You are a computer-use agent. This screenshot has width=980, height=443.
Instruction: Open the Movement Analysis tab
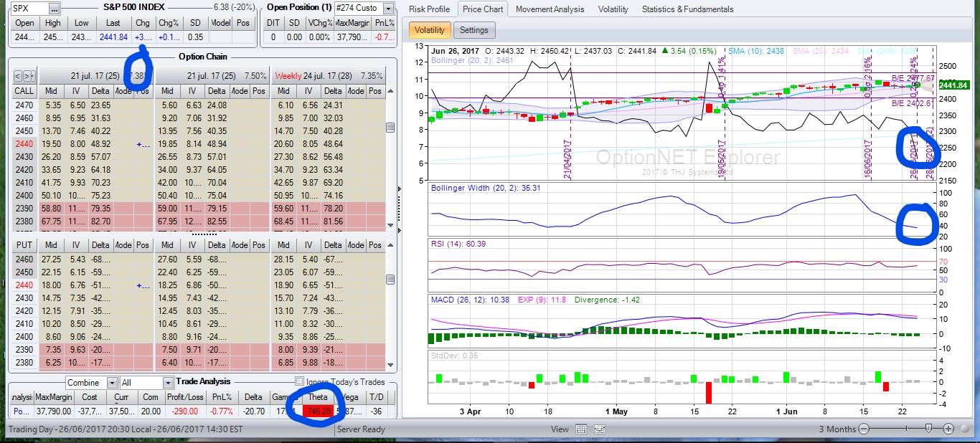click(550, 9)
